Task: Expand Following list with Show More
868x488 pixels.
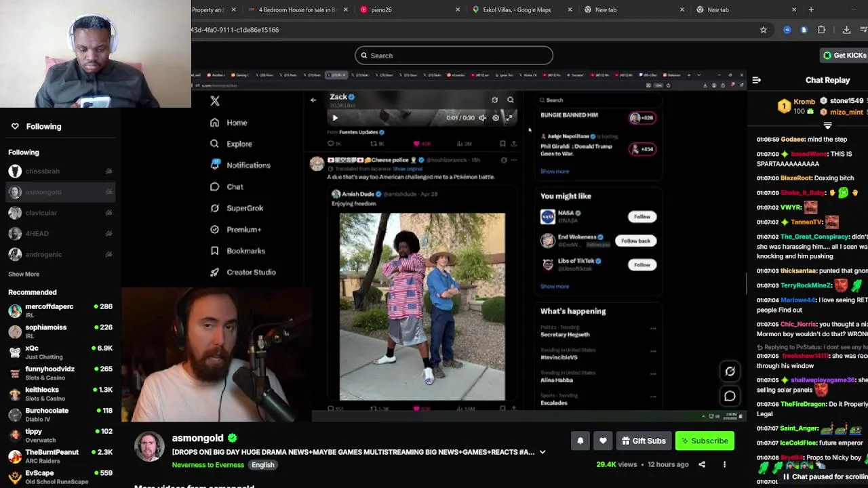Action: (24, 274)
